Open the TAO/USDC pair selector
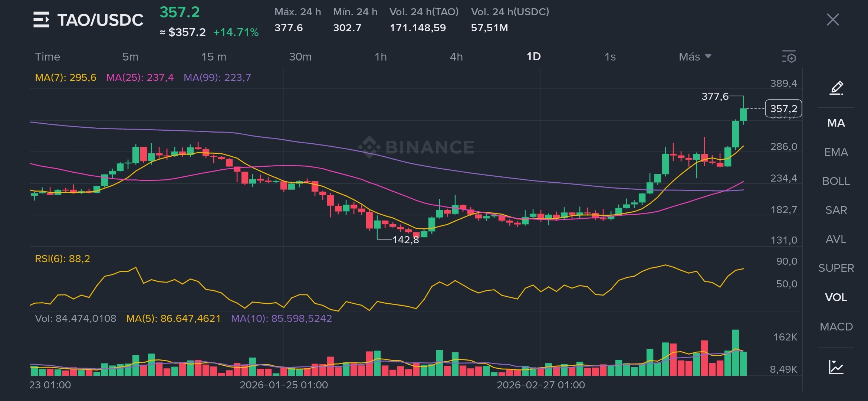868x401 pixels. tap(100, 20)
